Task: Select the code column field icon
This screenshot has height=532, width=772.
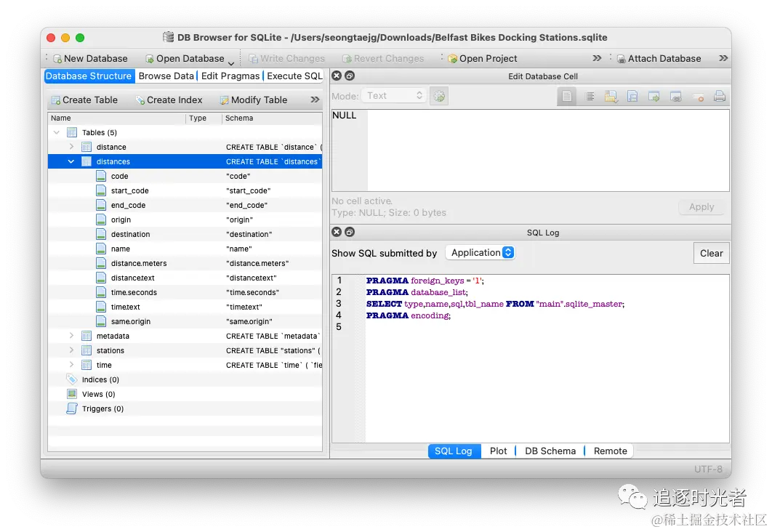Action: pos(101,176)
